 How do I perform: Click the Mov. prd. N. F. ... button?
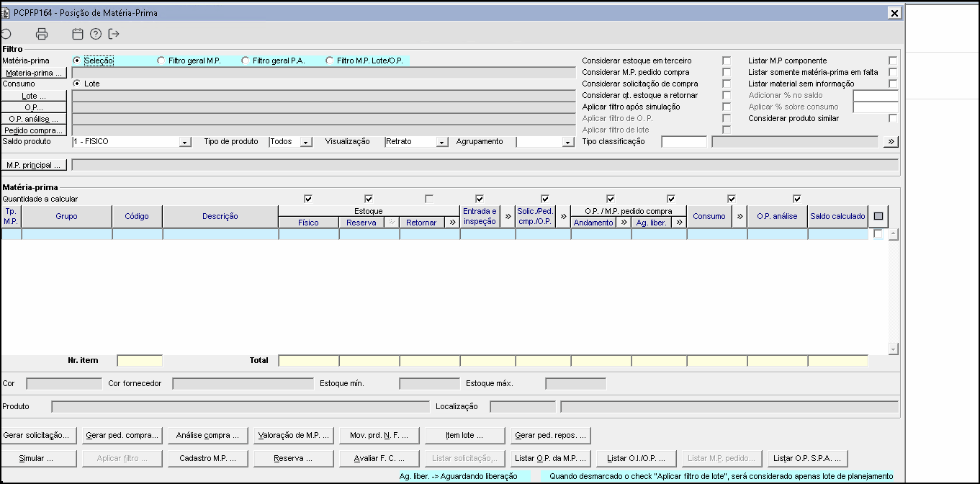pyautogui.click(x=379, y=436)
